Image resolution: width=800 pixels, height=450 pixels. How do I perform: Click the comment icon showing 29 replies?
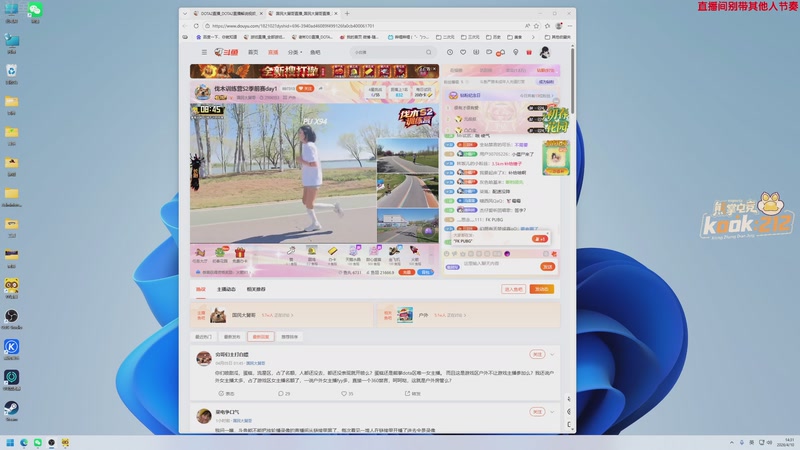(284, 393)
